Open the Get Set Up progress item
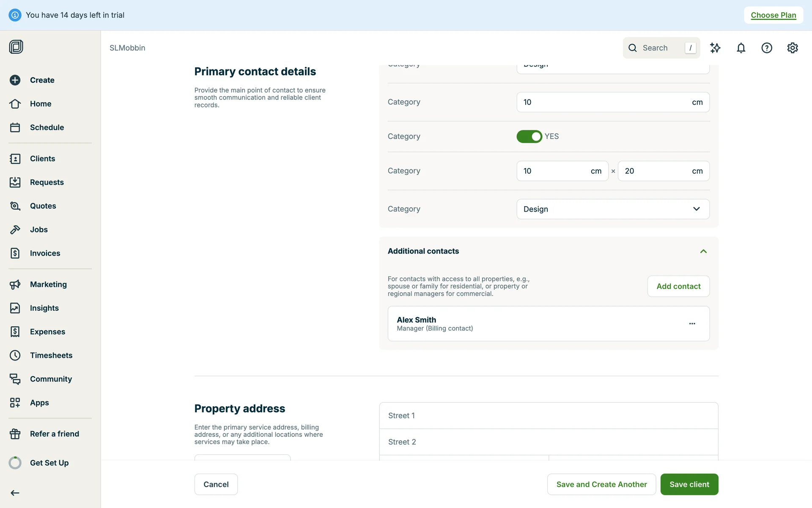 click(49, 463)
